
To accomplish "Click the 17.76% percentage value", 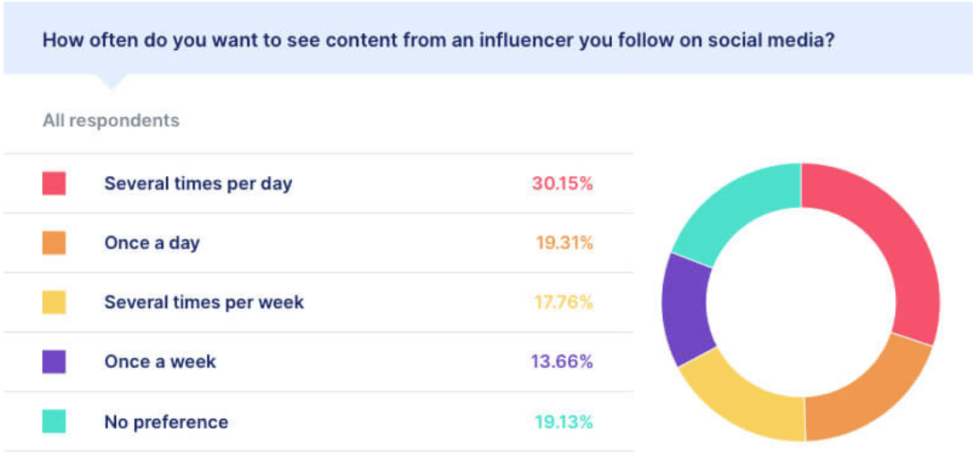I will (564, 302).
